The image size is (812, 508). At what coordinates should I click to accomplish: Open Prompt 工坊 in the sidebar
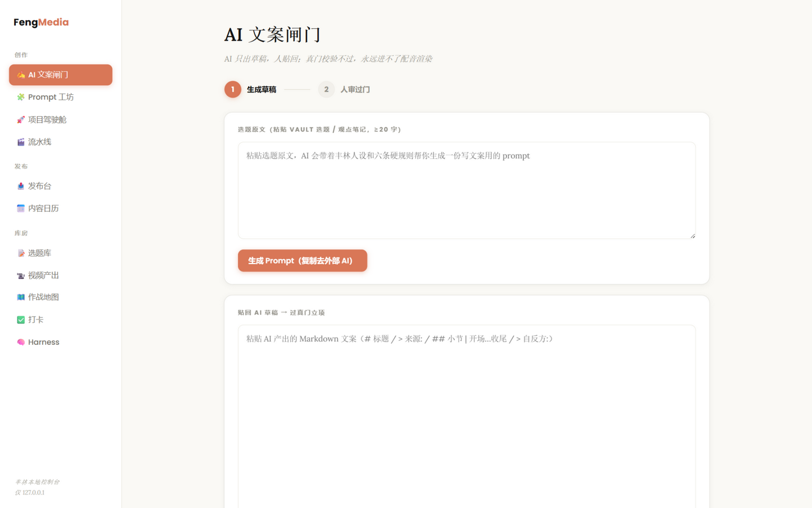click(x=60, y=97)
